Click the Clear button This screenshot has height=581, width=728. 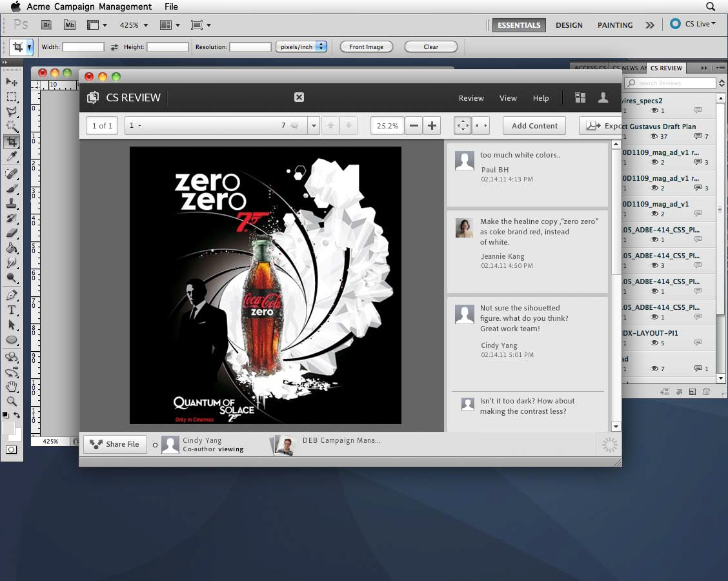tap(431, 46)
